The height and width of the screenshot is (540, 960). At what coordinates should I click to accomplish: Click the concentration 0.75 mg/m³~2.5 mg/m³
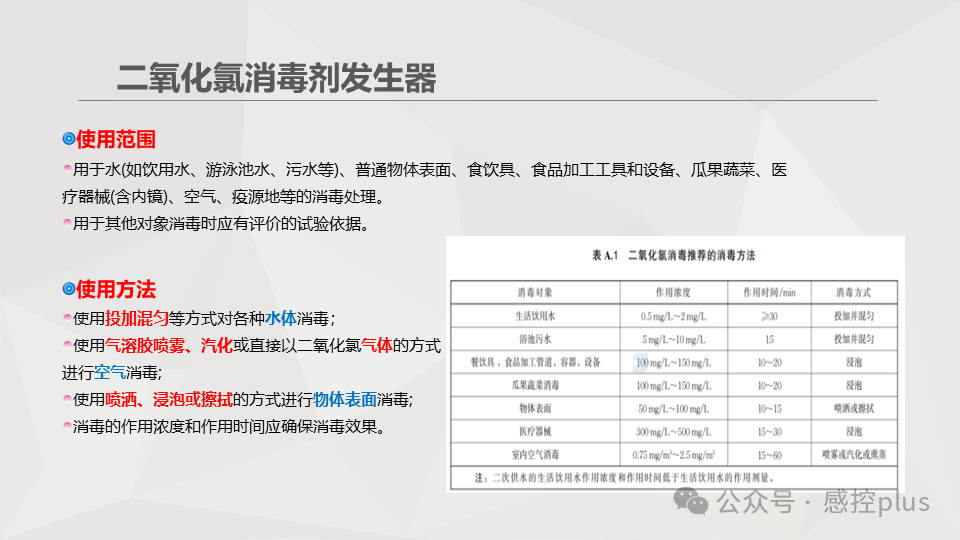pyautogui.click(x=673, y=455)
